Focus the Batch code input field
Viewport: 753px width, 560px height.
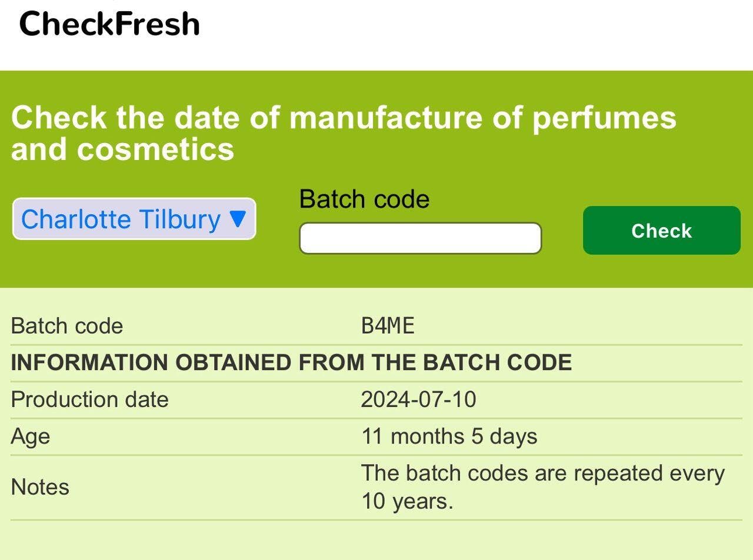click(420, 238)
